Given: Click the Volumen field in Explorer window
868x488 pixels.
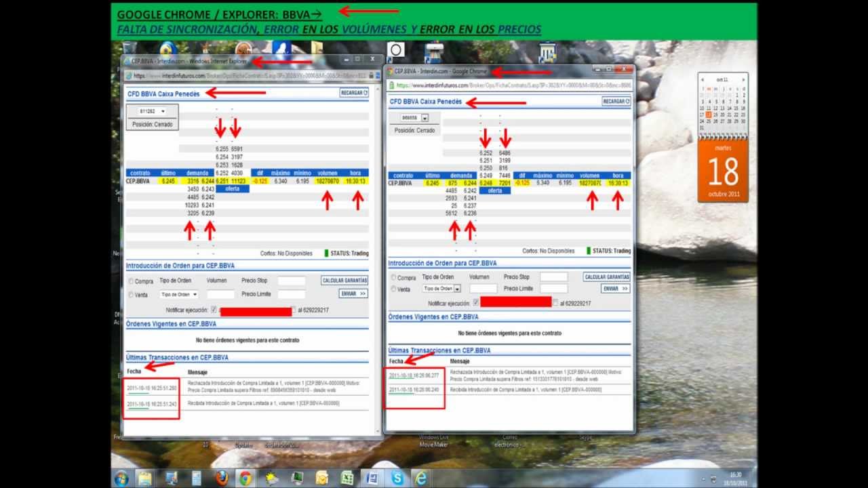Looking at the screenshot, I should [220, 295].
